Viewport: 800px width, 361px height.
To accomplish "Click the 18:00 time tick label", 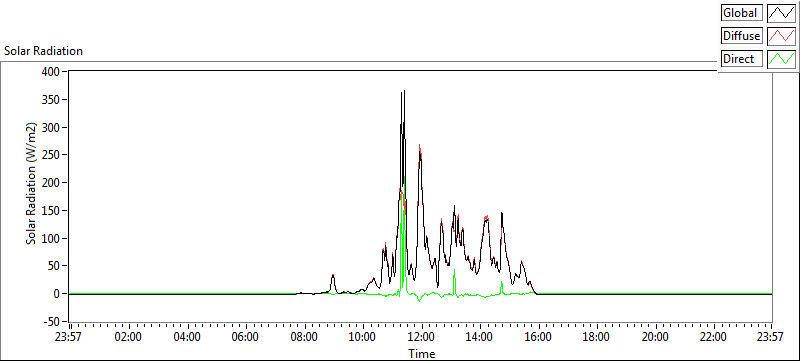I will 596,337.
